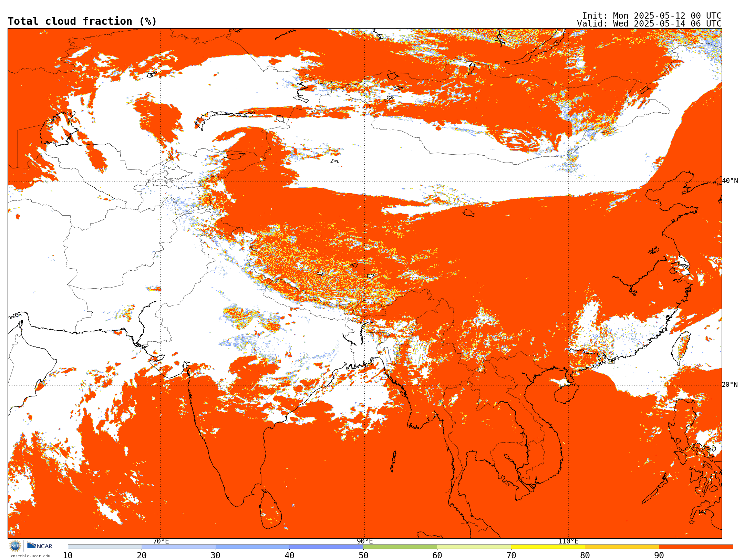Click the 20°N latitude label
Image resolution: width=744 pixels, height=560 pixels.
point(730,385)
